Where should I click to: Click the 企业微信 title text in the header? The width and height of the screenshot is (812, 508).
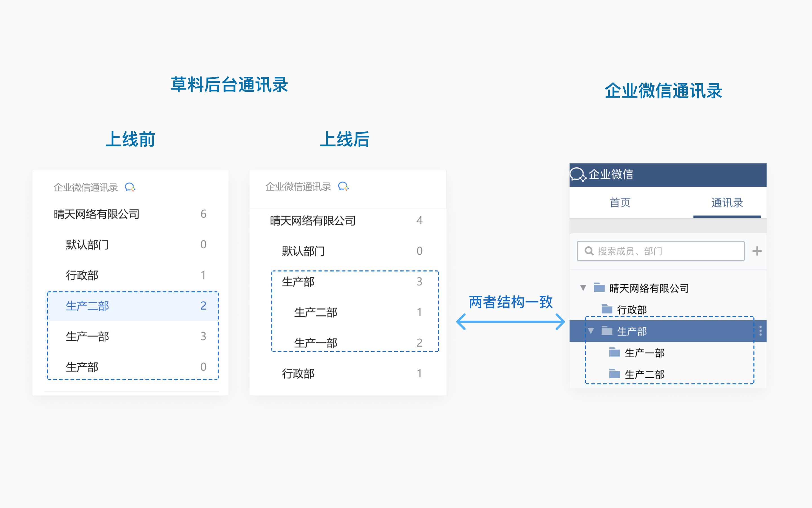(611, 174)
